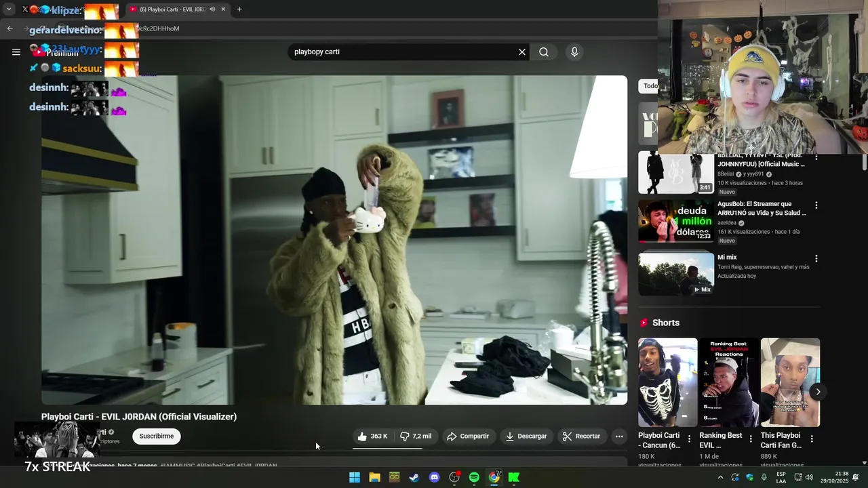Expand the hidden system tray icons
The width and height of the screenshot is (868, 488).
coord(720,477)
